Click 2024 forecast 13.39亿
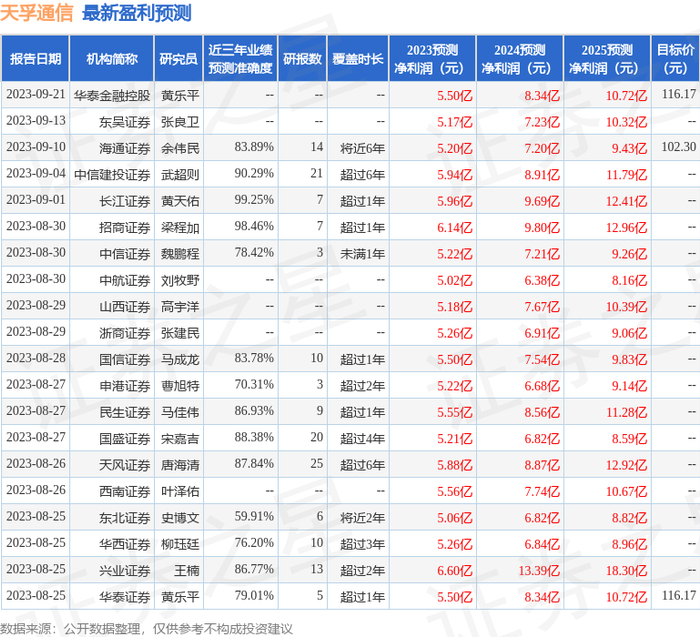This screenshot has width=700, height=637. [539, 570]
